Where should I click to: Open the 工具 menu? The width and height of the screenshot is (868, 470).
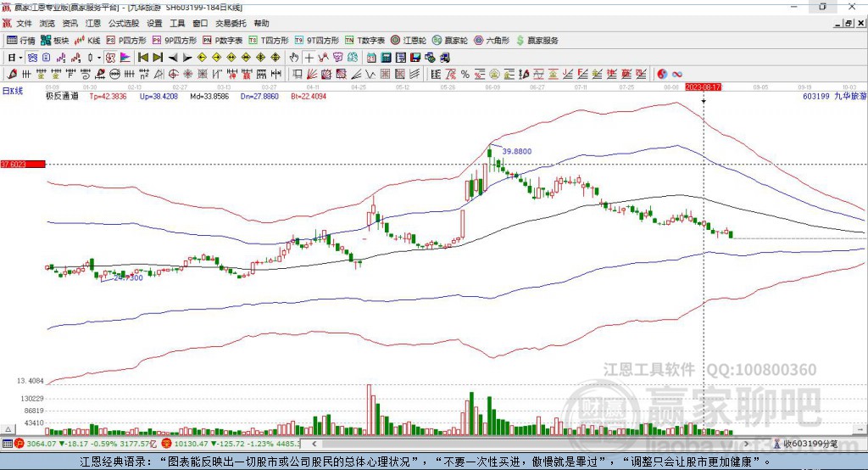[177, 23]
